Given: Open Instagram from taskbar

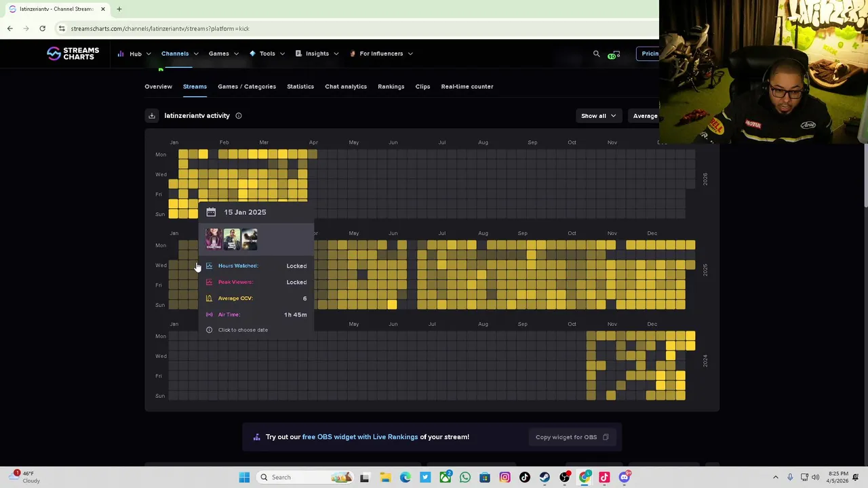Looking at the screenshot, I should [505, 477].
